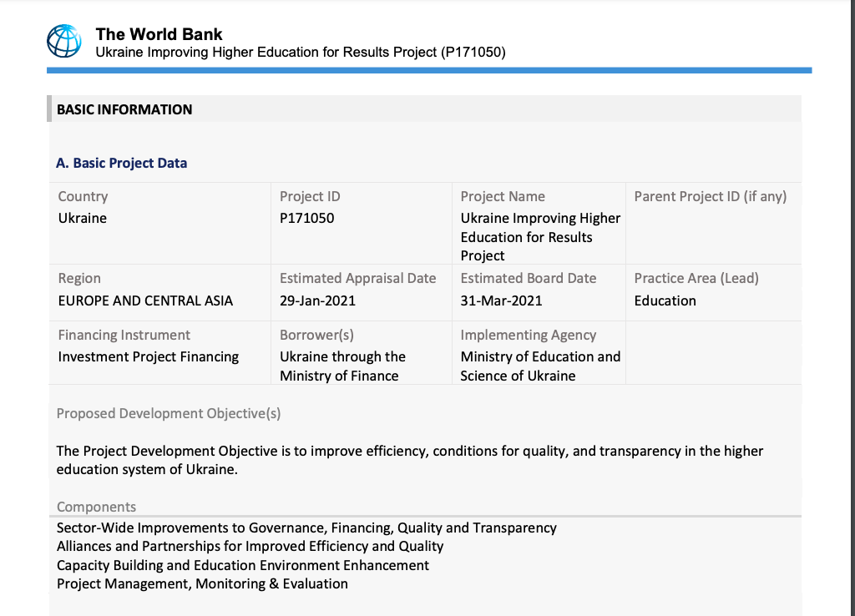Viewport: 855px width, 616px height.
Task: Click the "Implementing Agency" label
Action: tap(529, 336)
